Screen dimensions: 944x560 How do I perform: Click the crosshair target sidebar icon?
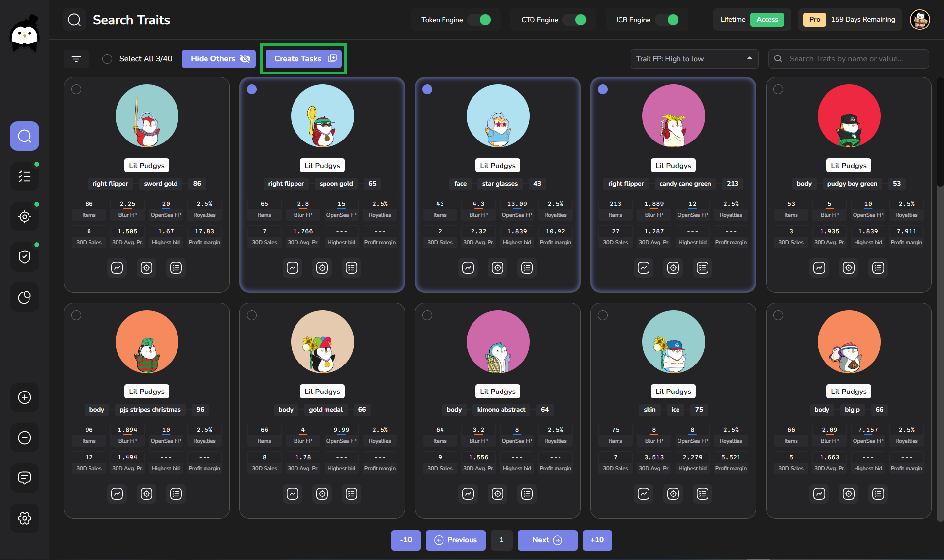(x=25, y=217)
